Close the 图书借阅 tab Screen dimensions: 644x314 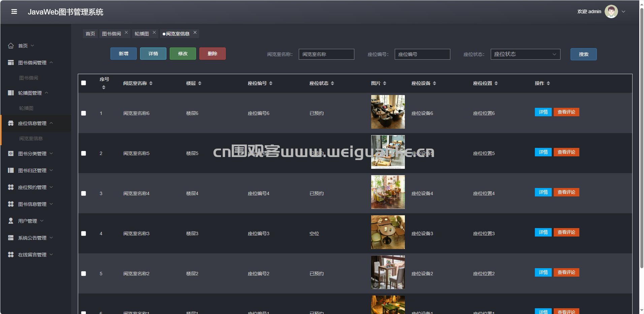[126, 33]
